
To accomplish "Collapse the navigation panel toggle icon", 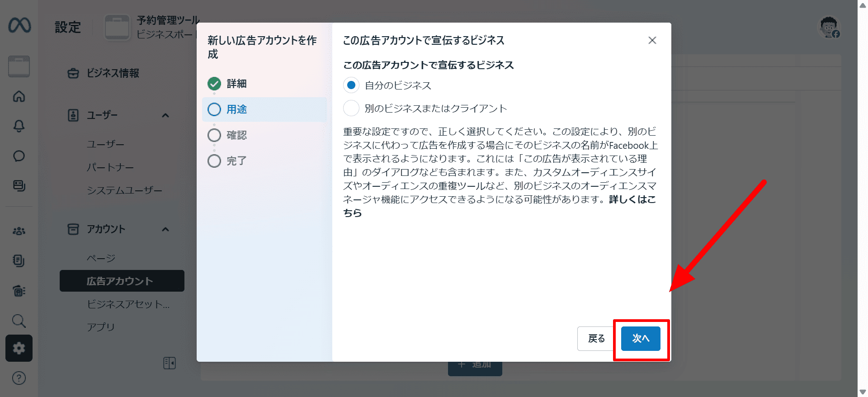I will (170, 363).
